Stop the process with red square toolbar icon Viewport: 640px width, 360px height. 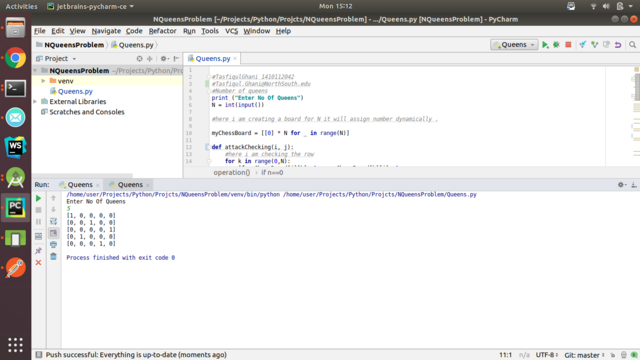point(568,45)
